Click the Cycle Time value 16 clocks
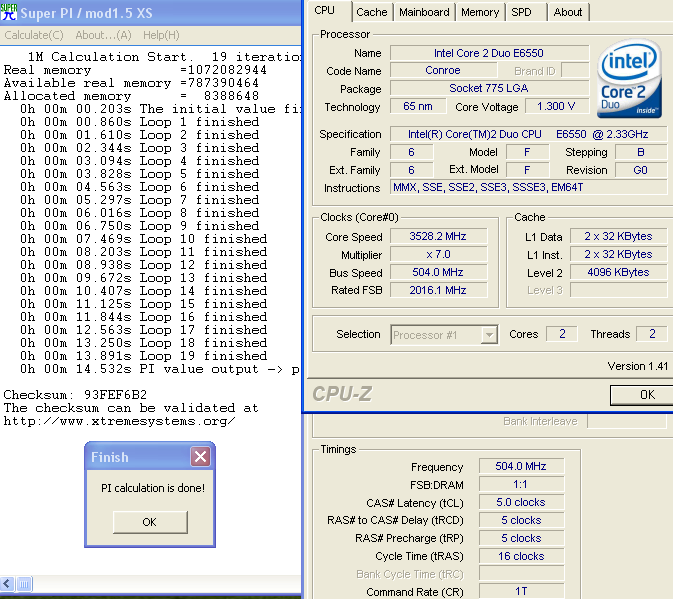This screenshot has height=599, width=673. tap(521, 557)
